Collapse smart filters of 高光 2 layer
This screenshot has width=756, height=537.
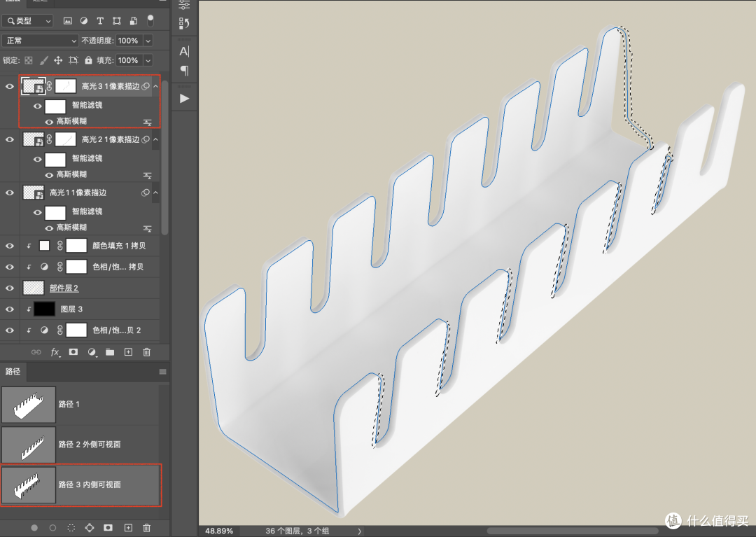coord(155,140)
